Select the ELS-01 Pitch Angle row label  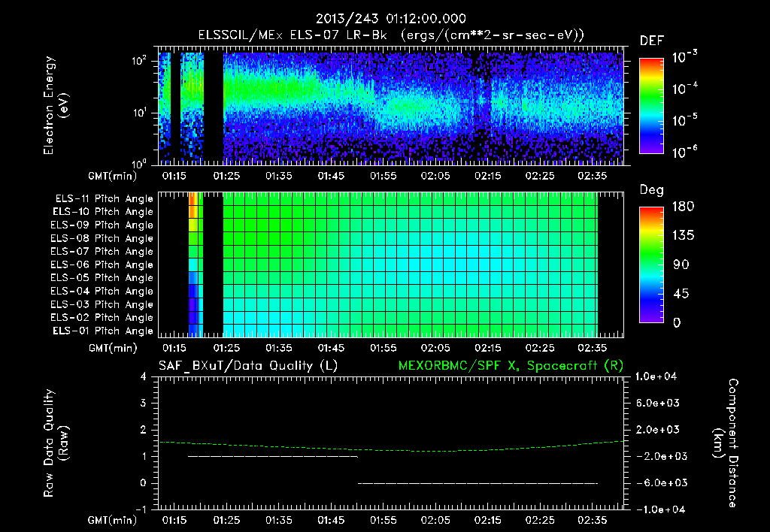103,331
